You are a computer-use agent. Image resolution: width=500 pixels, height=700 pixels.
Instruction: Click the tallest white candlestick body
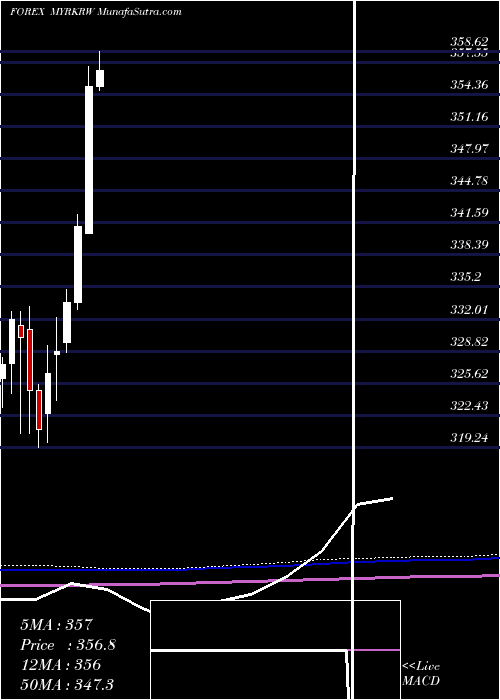(89, 160)
